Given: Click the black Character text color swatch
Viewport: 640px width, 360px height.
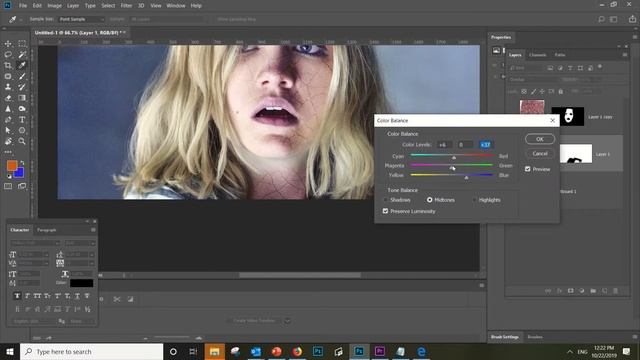Looking at the screenshot, I should [x=82, y=283].
